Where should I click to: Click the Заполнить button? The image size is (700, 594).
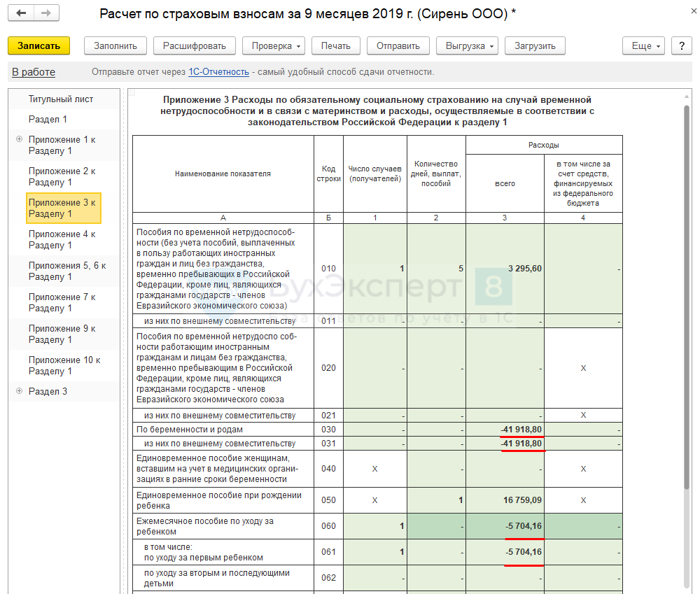[115, 45]
